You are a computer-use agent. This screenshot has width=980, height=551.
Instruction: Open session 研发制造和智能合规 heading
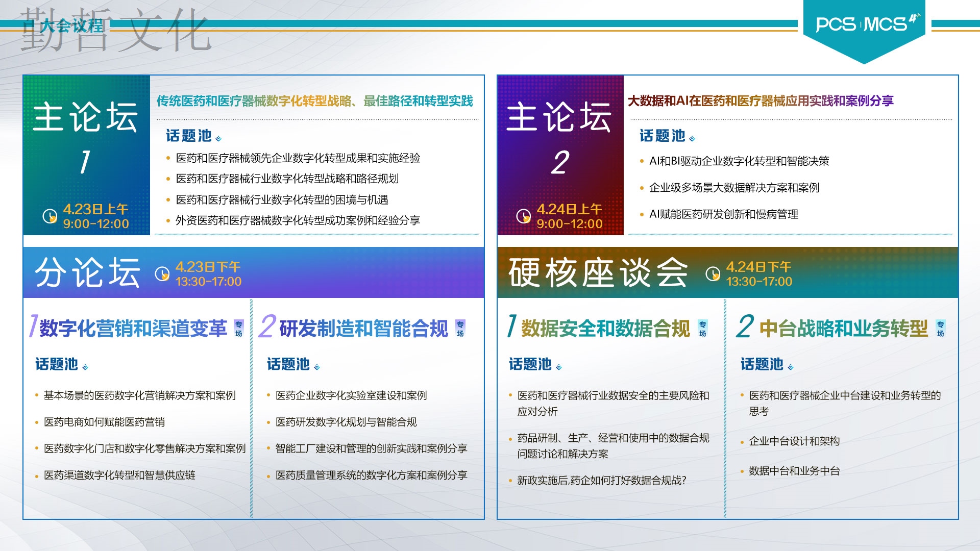pyautogui.click(x=364, y=329)
